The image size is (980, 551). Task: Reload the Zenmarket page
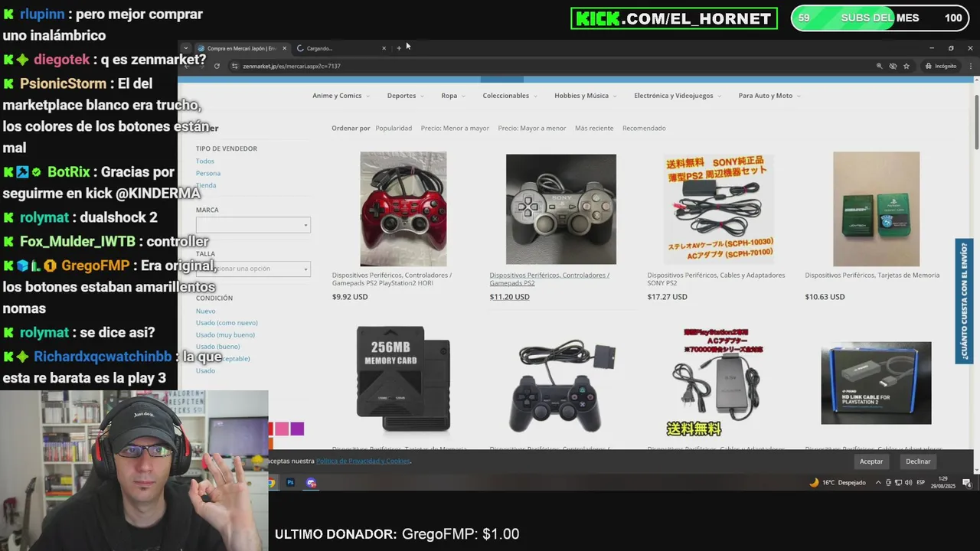click(x=217, y=66)
